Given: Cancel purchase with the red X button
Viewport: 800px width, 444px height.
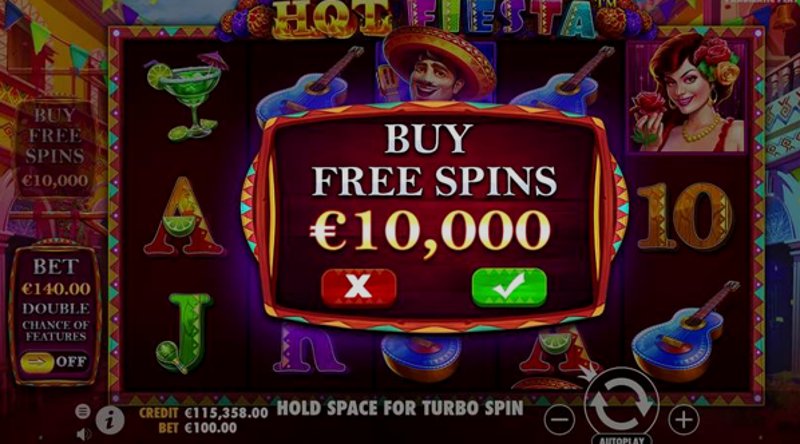Looking at the screenshot, I should coord(359,287).
